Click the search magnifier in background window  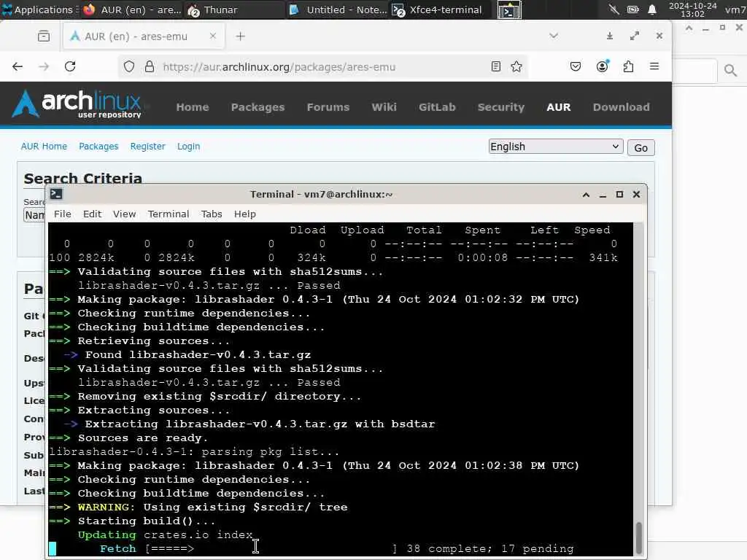tap(730, 71)
